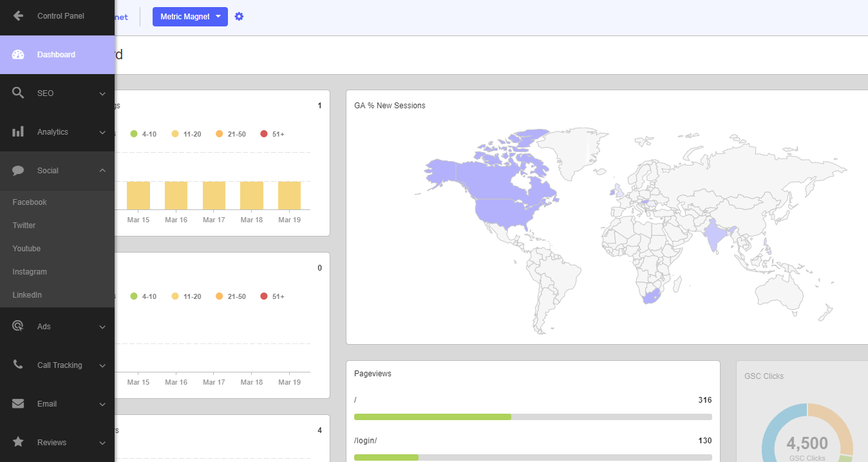Click the Youtube link in the sidebar
Screen dimensions: 868x462
[26, 249]
